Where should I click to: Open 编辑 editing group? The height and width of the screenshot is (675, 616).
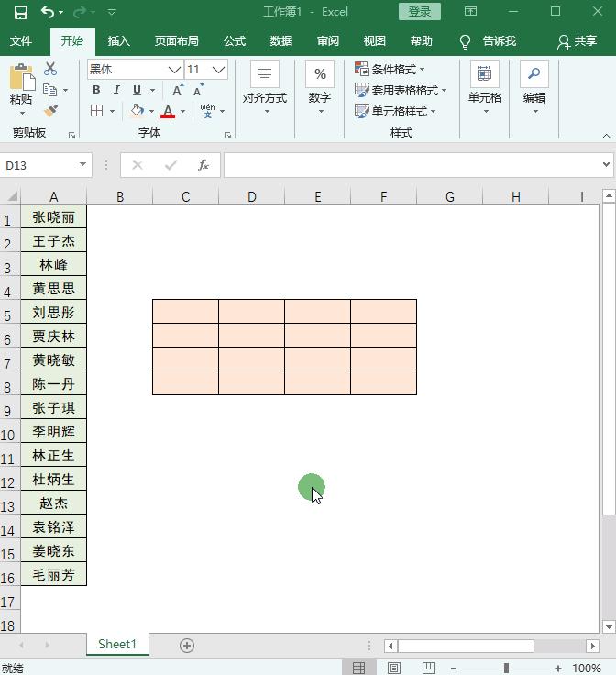[534, 88]
